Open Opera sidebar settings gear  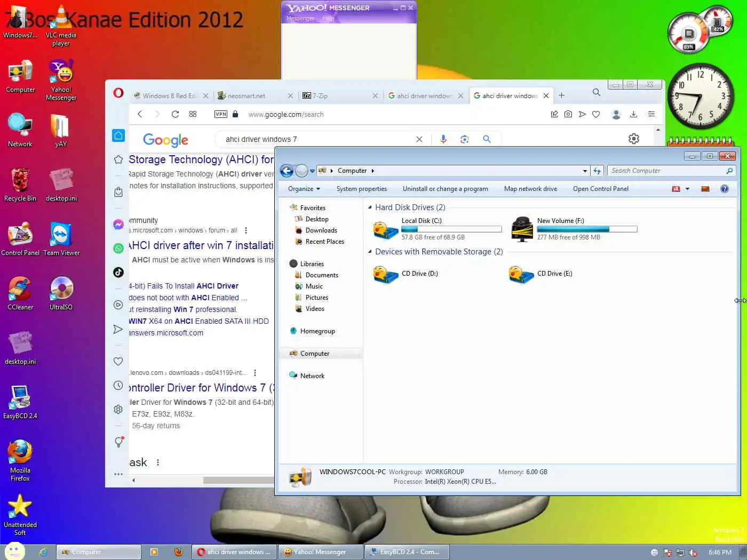[x=118, y=409]
